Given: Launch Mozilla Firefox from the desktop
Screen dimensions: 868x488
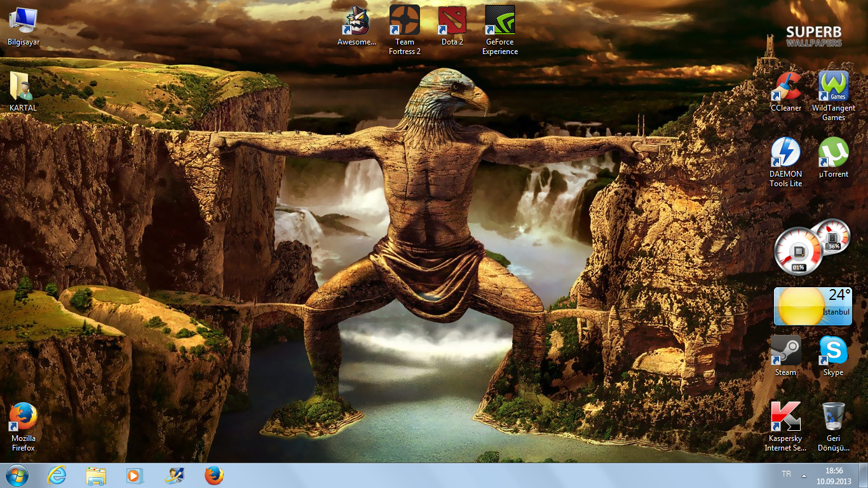Looking at the screenshot, I should [24, 426].
